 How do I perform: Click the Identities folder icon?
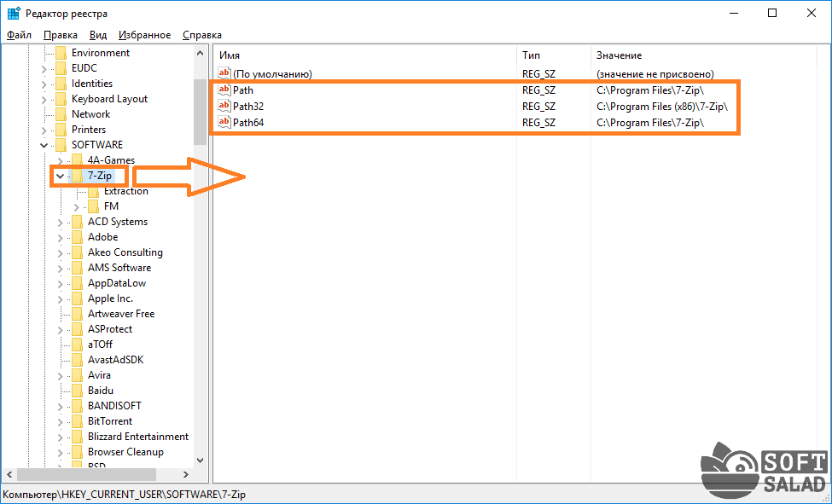pyautogui.click(x=61, y=84)
